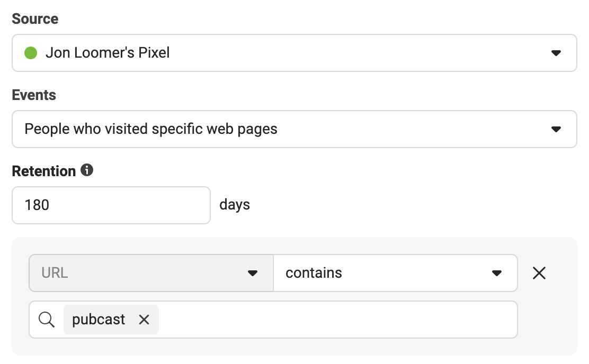
Task: Remove the pubcast keyword tag
Action: (144, 320)
